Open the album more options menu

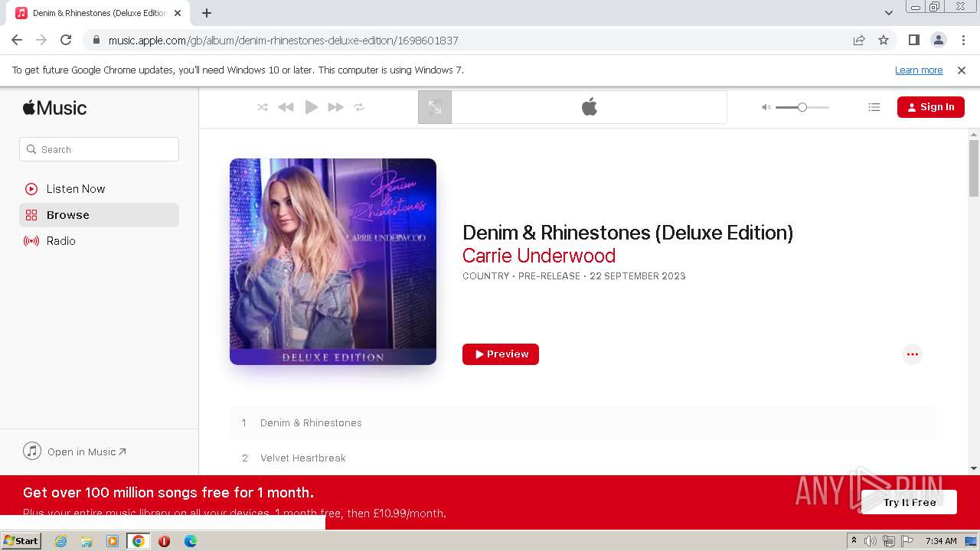[x=912, y=354]
